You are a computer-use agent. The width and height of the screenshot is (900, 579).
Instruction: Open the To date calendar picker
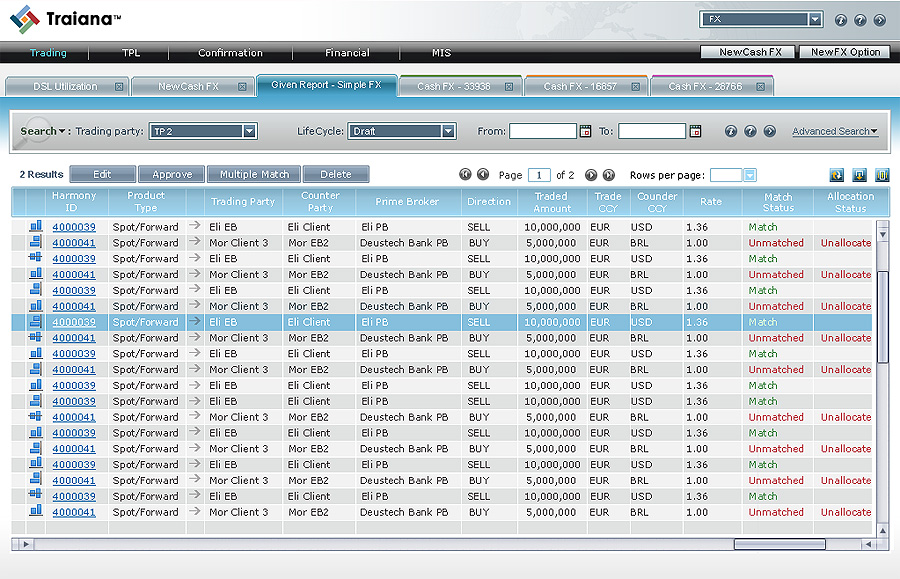(695, 131)
